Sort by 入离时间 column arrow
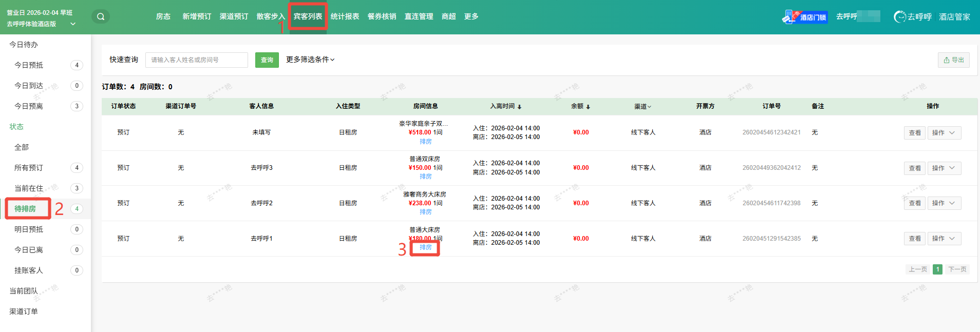This screenshot has width=980, height=332. coord(519,107)
